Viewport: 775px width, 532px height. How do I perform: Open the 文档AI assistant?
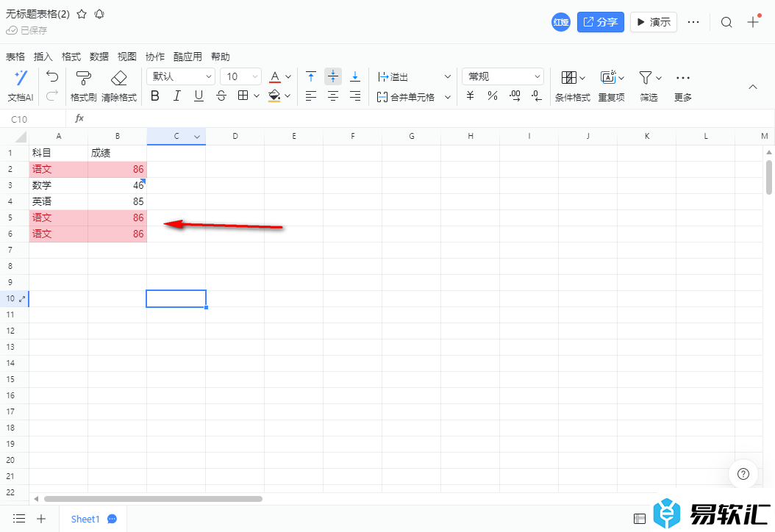[21, 85]
